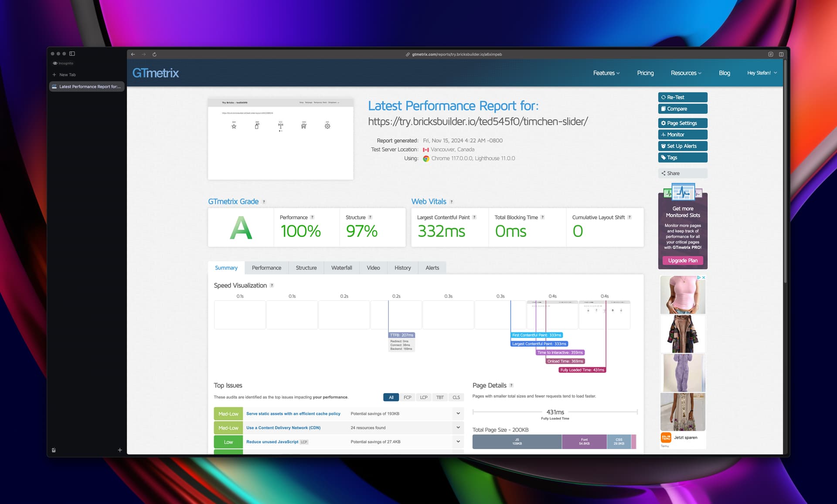
Task: Click the help icon beside Speed Visualization
Action: pos(272,286)
